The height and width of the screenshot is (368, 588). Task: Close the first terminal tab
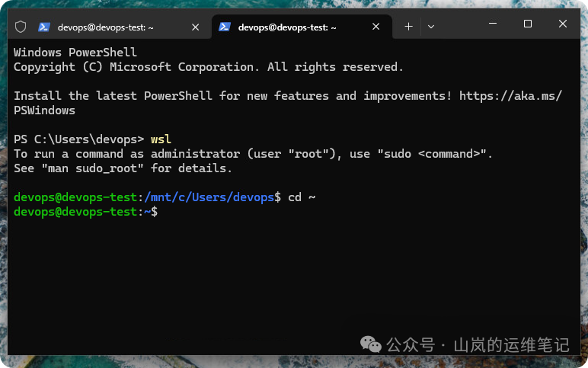196,27
